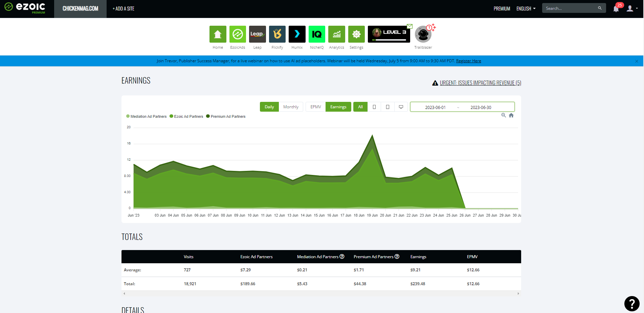The image size is (644, 313).
Task: Click the Ezoic Premium logo
Action: pyautogui.click(x=25, y=8)
